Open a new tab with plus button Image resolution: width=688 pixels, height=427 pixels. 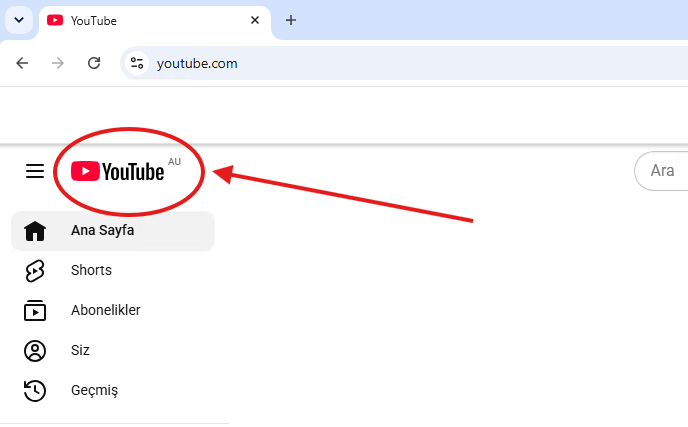point(290,20)
